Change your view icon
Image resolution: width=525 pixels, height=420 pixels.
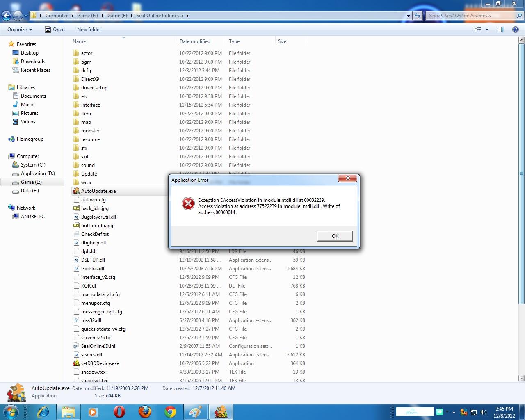478,30
